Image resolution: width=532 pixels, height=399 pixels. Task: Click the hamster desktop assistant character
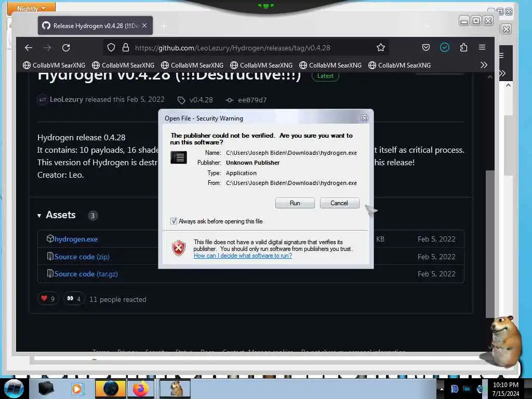[x=504, y=341]
